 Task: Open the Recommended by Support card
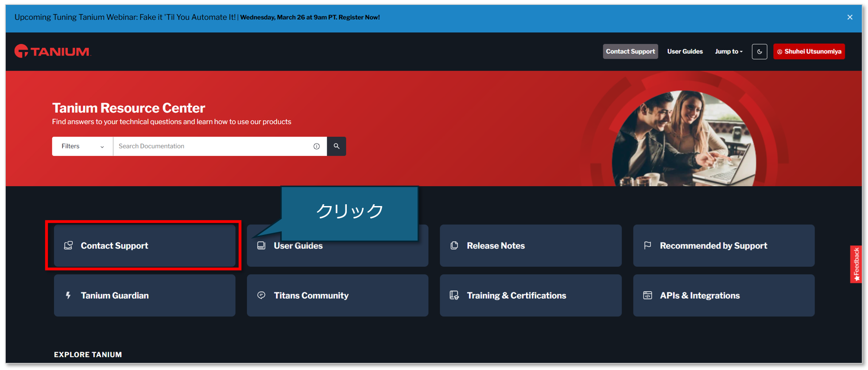pyautogui.click(x=724, y=245)
